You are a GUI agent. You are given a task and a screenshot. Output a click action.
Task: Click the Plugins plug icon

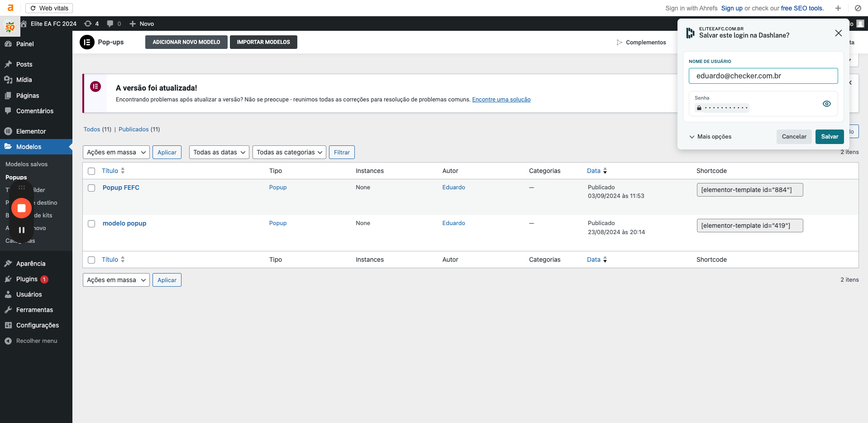[8, 279]
